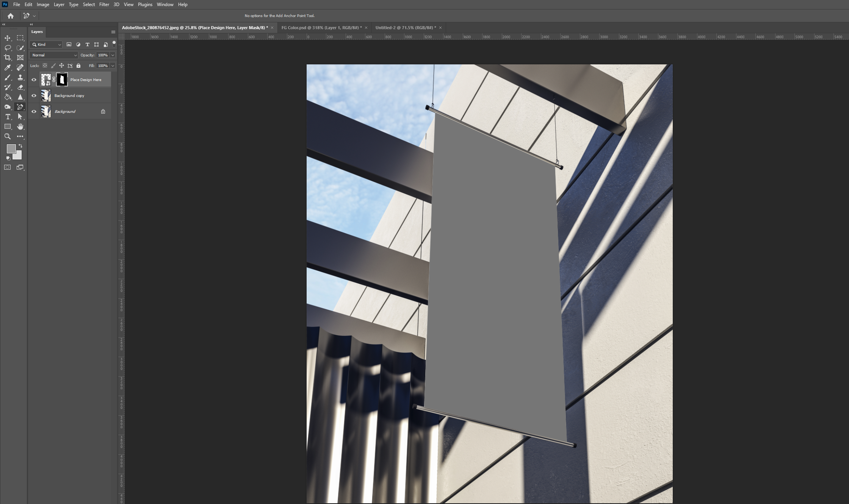Viewport: 849px width, 504px height.
Task: Click the foreground color swatch
Action: tap(11, 148)
